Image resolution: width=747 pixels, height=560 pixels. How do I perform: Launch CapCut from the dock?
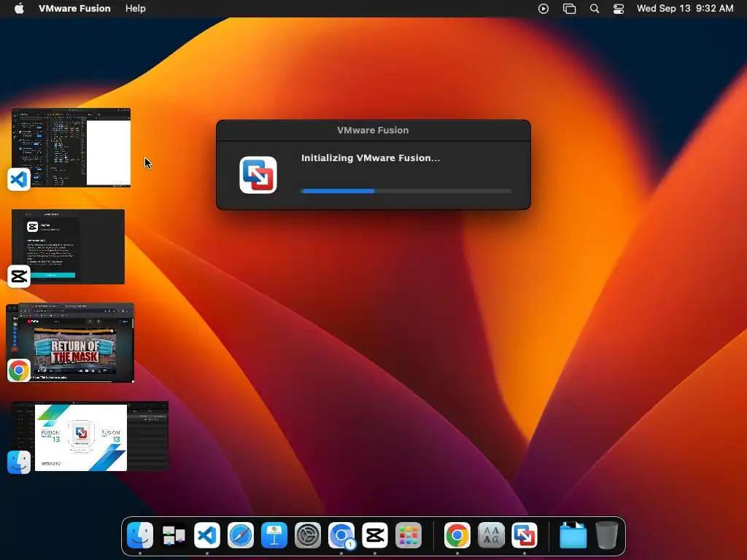point(375,535)
